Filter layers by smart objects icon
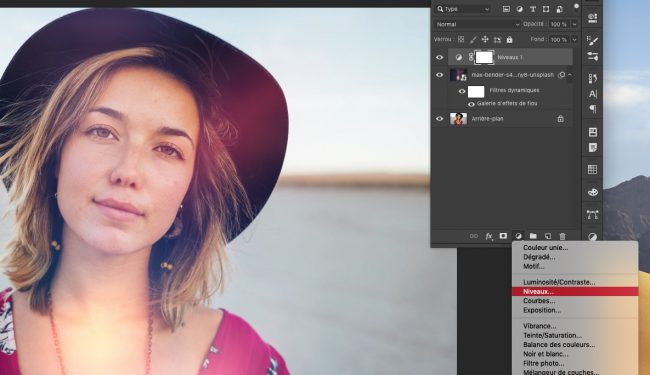650x375 pixels. point(559,9)
